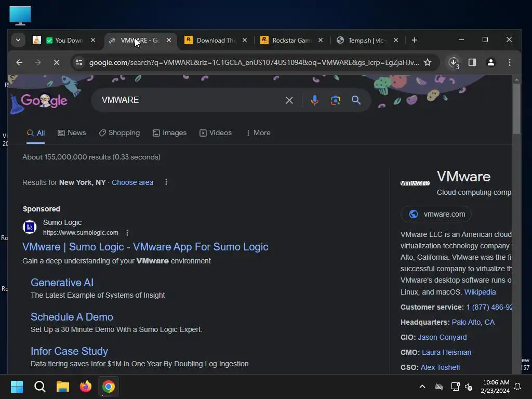The image size is (532, 399).
Task: Open Windows taskbar search
Action: 39,387
